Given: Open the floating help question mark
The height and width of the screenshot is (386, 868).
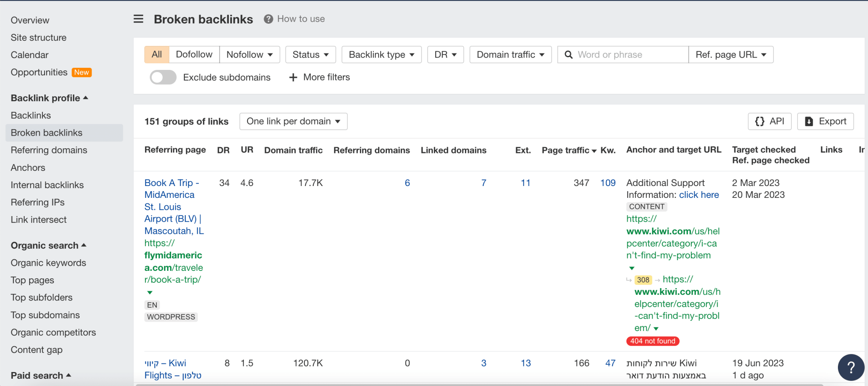Looking at the screenshot, I should [x=851, y=367].
